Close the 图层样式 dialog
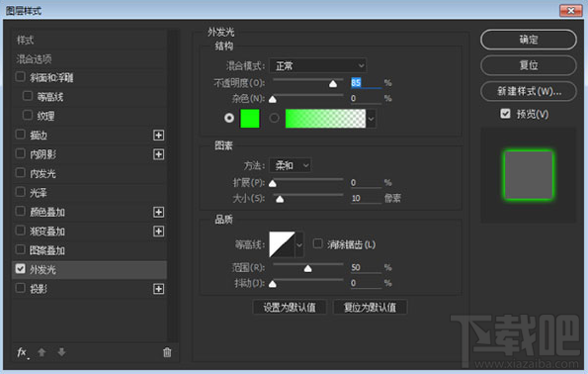 tap(571, 11)
